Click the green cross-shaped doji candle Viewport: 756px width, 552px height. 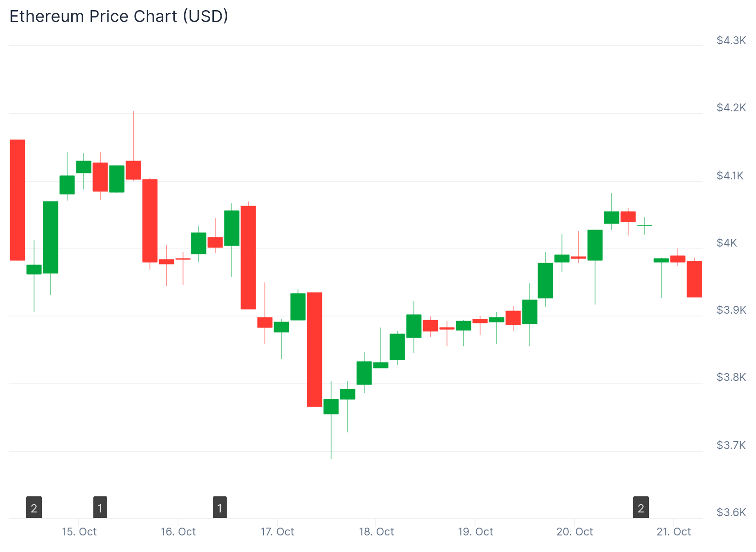tap(645, 225)
